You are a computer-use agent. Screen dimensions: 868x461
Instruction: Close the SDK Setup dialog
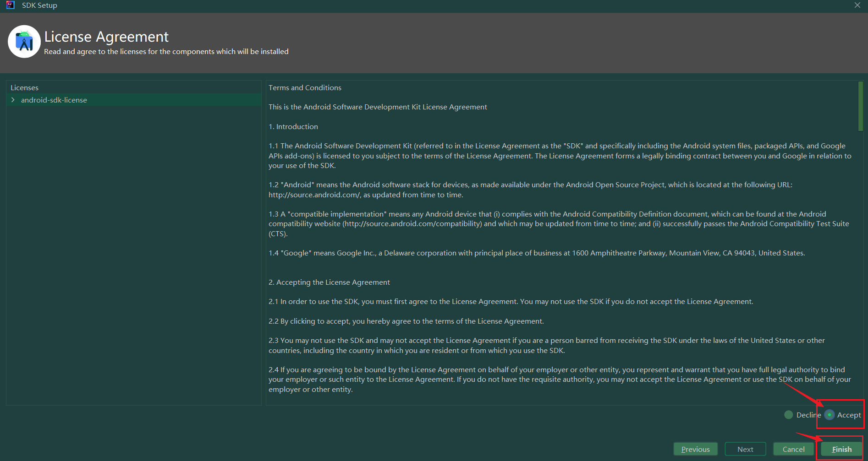(x=857, y=5)
